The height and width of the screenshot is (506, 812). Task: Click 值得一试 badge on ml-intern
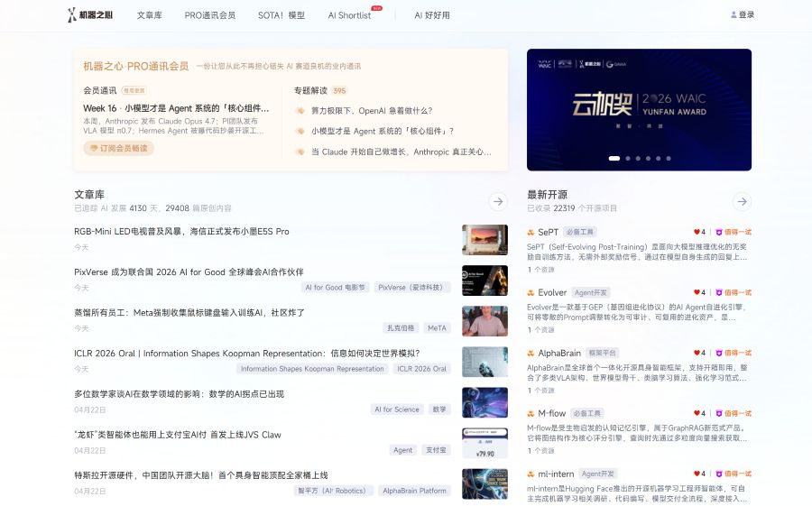[734, 474]
